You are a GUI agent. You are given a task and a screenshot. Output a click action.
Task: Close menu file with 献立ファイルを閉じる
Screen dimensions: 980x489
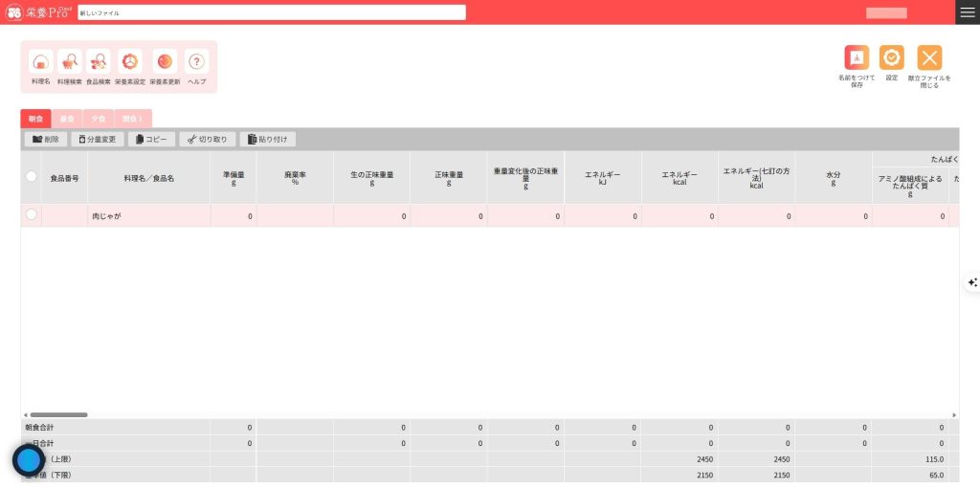click(x=929, y=57)
